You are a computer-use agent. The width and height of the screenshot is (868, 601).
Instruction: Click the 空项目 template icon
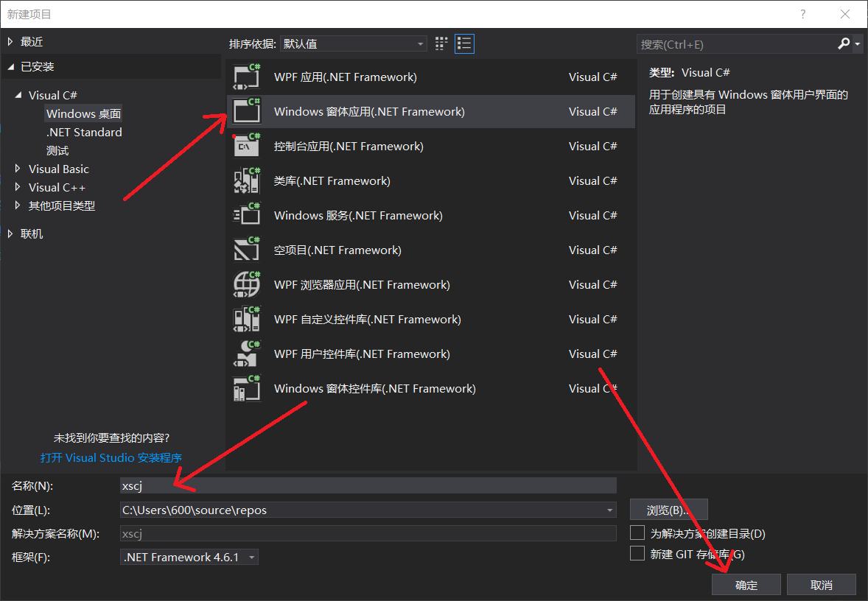247,250
